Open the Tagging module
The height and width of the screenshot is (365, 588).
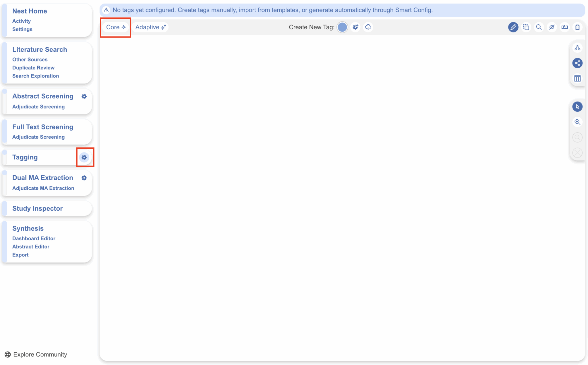pyautogui.click(x=25, y=157)
